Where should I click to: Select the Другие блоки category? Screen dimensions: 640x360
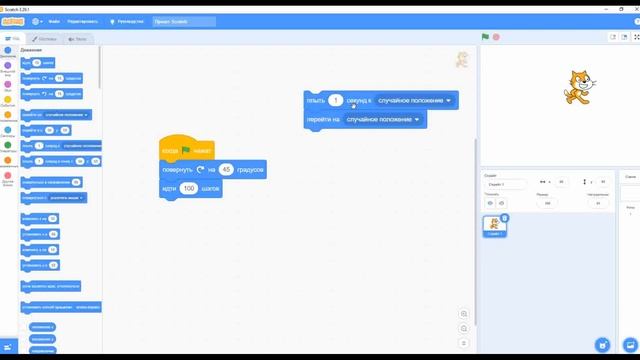tap(8, 179)
